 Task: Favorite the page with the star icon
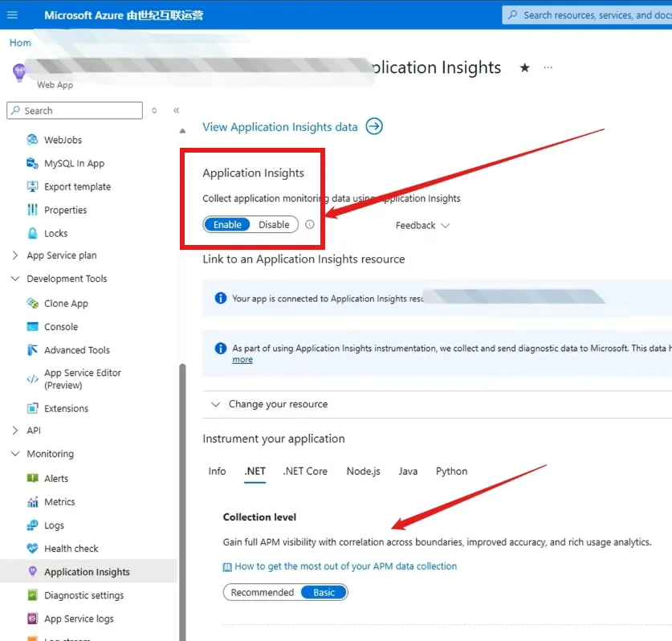pyautogui.click(x=524, y=67)
